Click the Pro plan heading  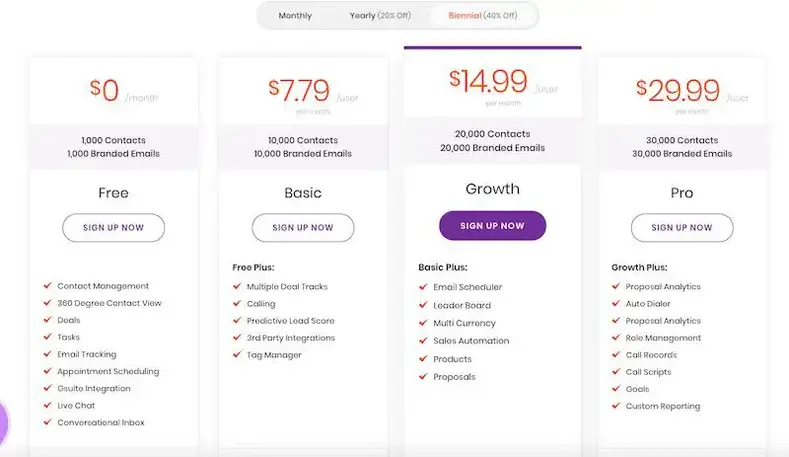pos(682,193)
